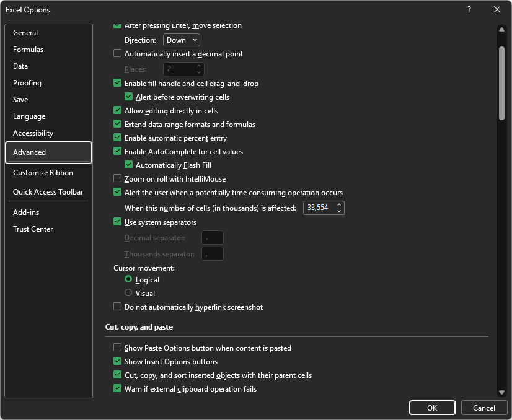Image resolution: width=512 pixels, height=420 pixels.
Task: Enable Show Paste Options button checkbox
Action: pyautogui.click(x=117, y=348)
